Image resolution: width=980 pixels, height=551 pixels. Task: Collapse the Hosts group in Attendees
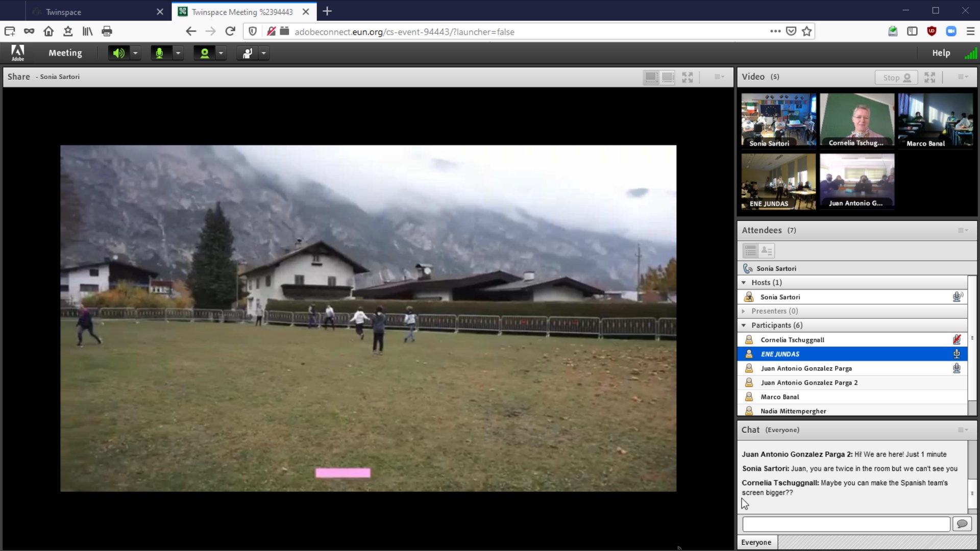744,283
